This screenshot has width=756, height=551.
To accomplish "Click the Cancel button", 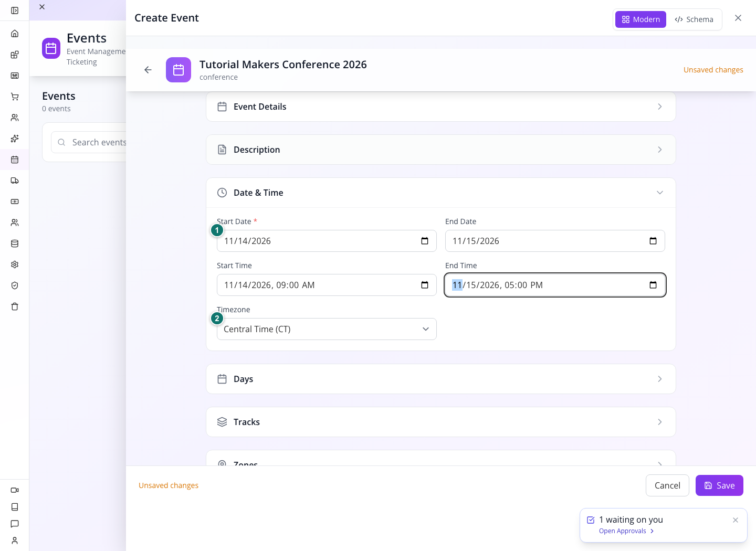I will pos(667,485).
